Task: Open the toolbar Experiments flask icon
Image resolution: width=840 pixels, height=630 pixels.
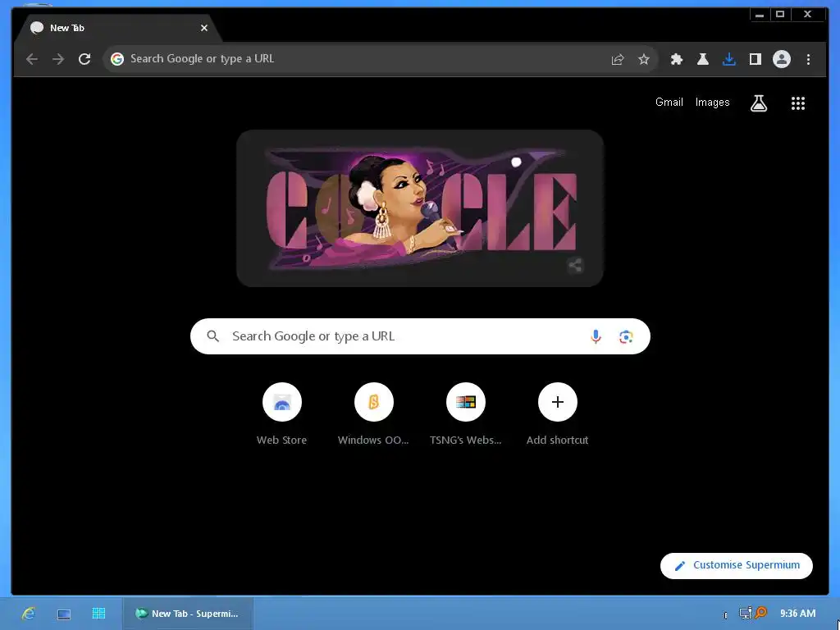Action: coord(703,59)
